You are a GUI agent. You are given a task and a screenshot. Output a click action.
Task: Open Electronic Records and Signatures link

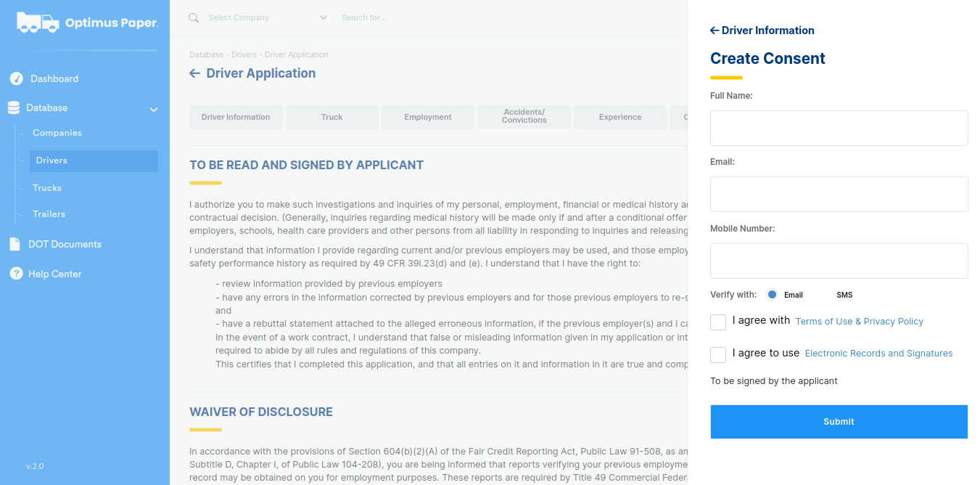tap(879, 354)
